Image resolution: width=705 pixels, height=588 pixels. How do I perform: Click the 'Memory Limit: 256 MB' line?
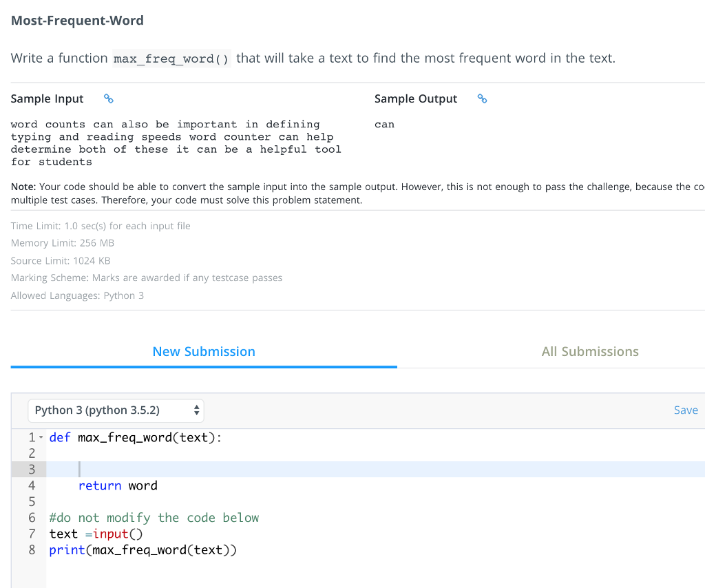tap(63, 243)
